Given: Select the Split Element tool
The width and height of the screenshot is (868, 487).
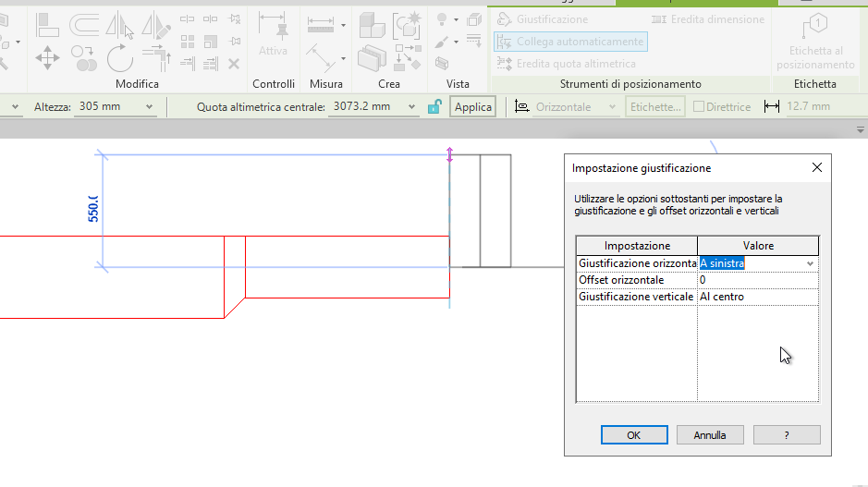Looking at the screenshot, I should click(x=187, y=19).
